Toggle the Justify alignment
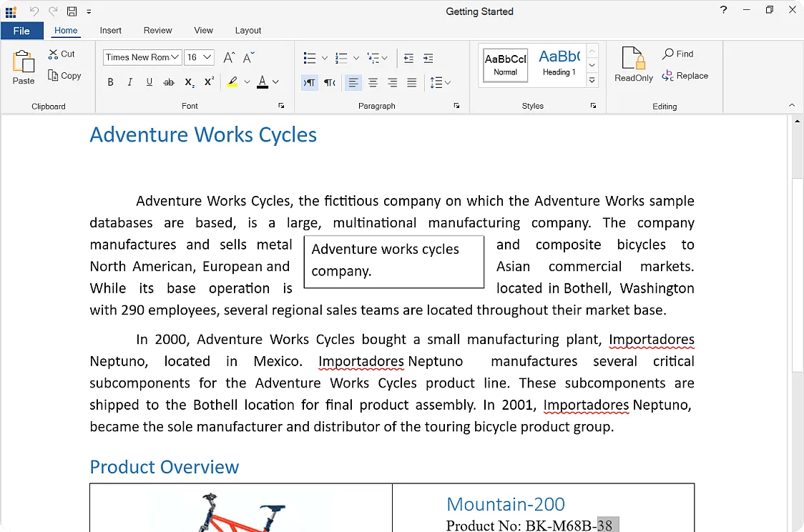804x532 pixels. coord(411,82)
